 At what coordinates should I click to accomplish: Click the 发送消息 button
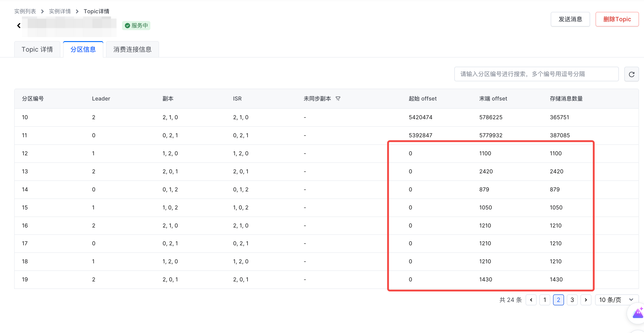coord(570,19)
